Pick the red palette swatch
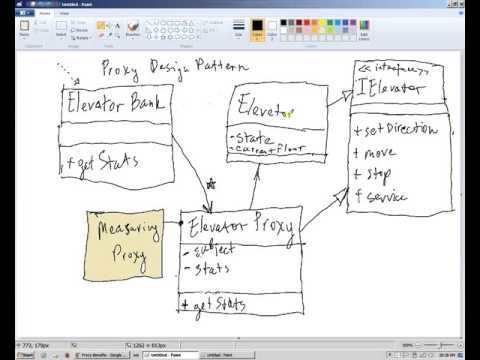Screen dimensions: 480x360 click(x=307, y=23)
